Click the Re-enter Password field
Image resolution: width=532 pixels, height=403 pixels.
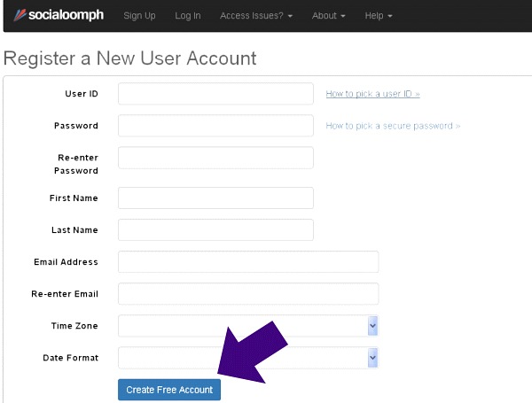(x=215, y=158)
